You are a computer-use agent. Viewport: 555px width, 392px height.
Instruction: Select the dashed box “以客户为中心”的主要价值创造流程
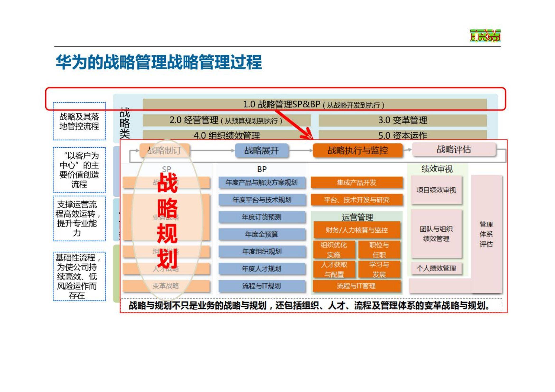(79, 170)
